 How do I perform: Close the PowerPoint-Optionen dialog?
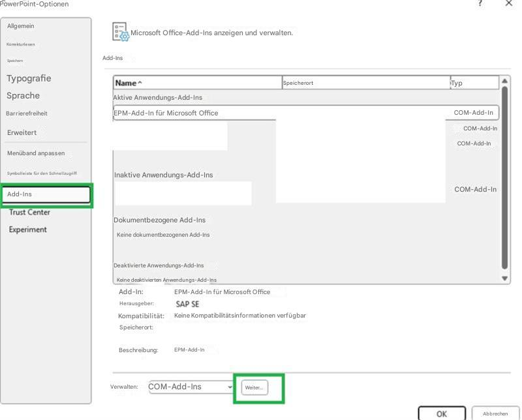tap(509, 3)
